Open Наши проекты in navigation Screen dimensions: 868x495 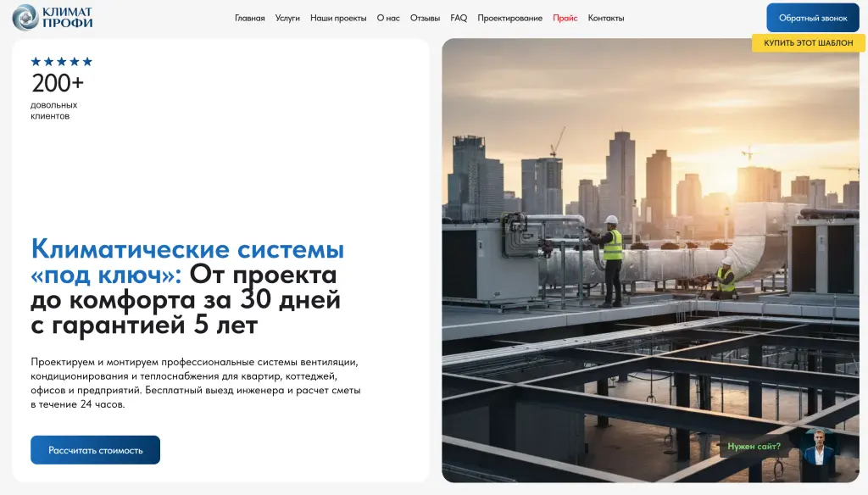[338, 18]
